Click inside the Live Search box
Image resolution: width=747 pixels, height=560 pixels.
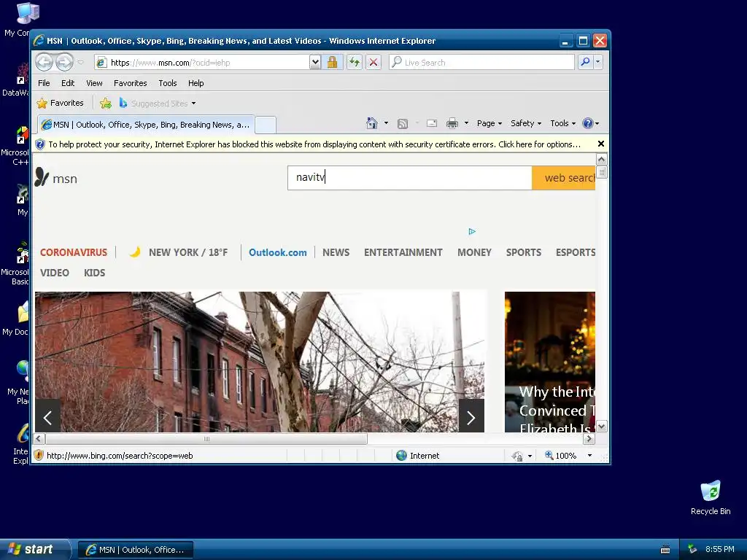(481, 63)
